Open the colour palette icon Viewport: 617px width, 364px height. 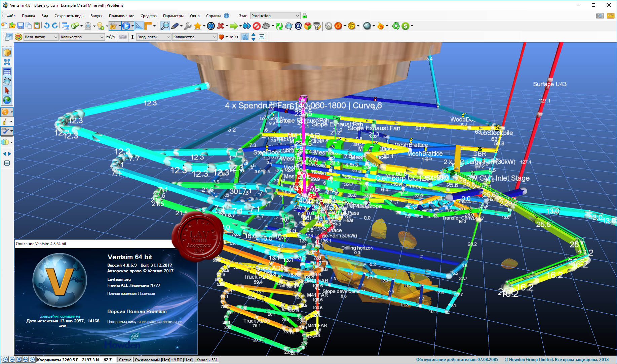pos(18,37)
